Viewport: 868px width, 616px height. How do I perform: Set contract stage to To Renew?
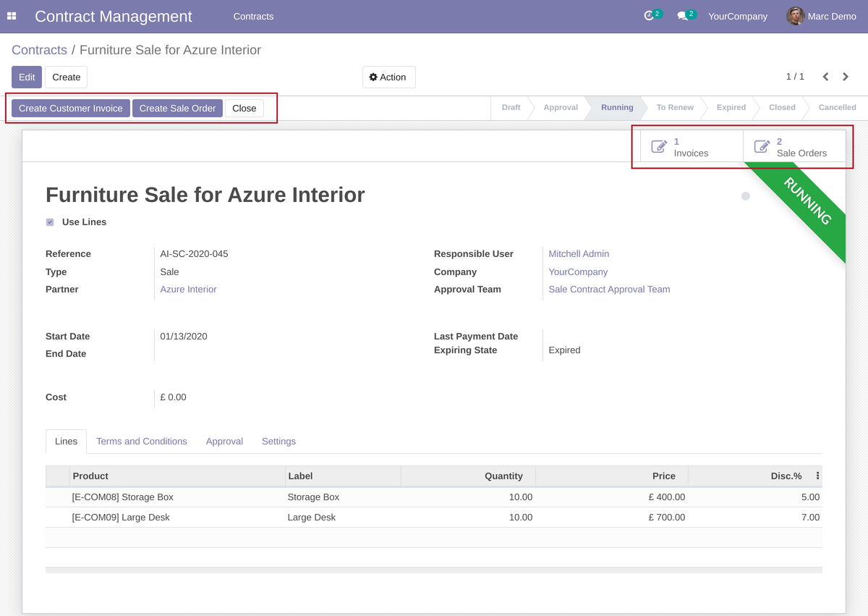[673, 107]
